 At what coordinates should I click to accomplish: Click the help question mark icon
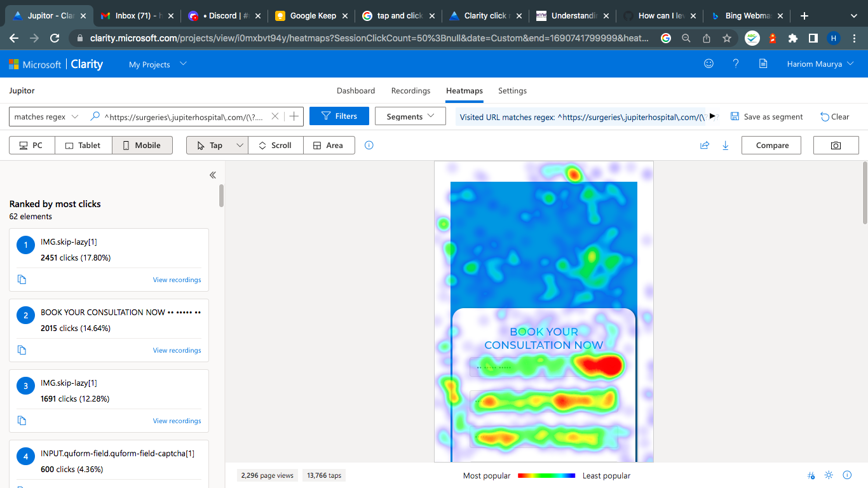pos(735,64)
